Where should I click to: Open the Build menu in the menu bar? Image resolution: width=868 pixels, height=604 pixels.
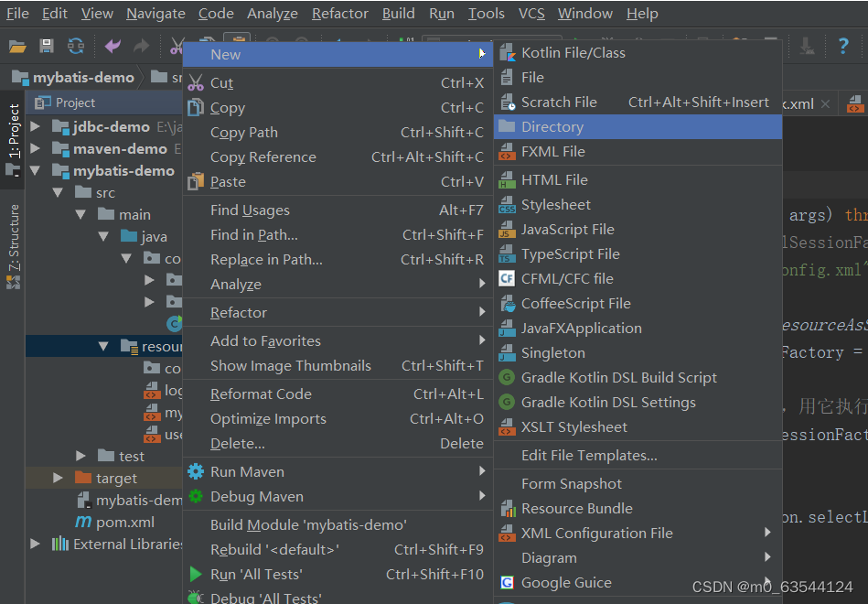(x=399, y=14)
